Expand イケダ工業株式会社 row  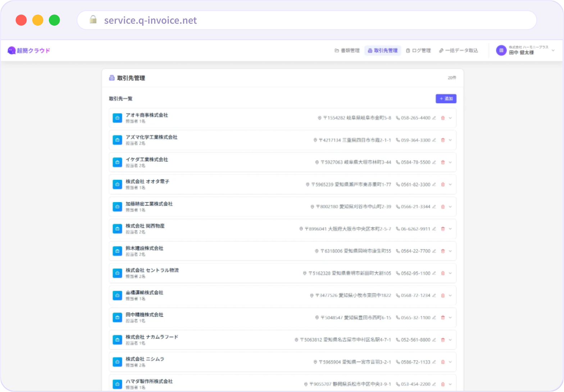pos(450,162)
